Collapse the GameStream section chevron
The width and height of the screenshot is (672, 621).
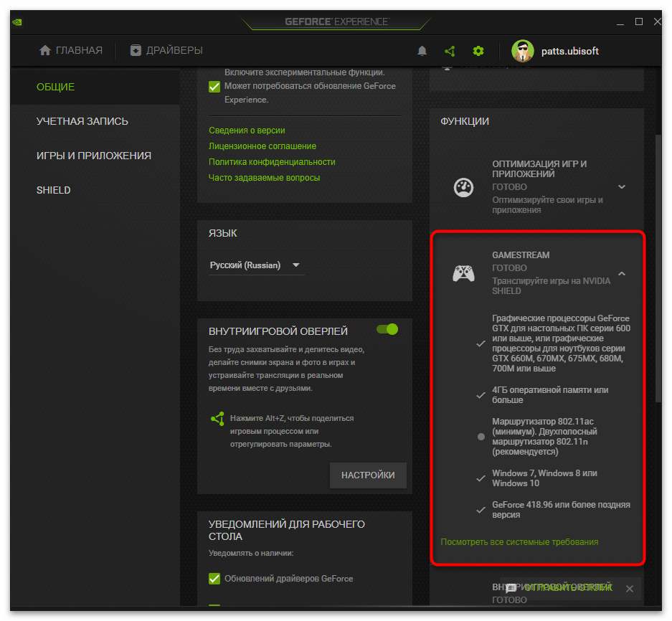click(x=622, y=273)
